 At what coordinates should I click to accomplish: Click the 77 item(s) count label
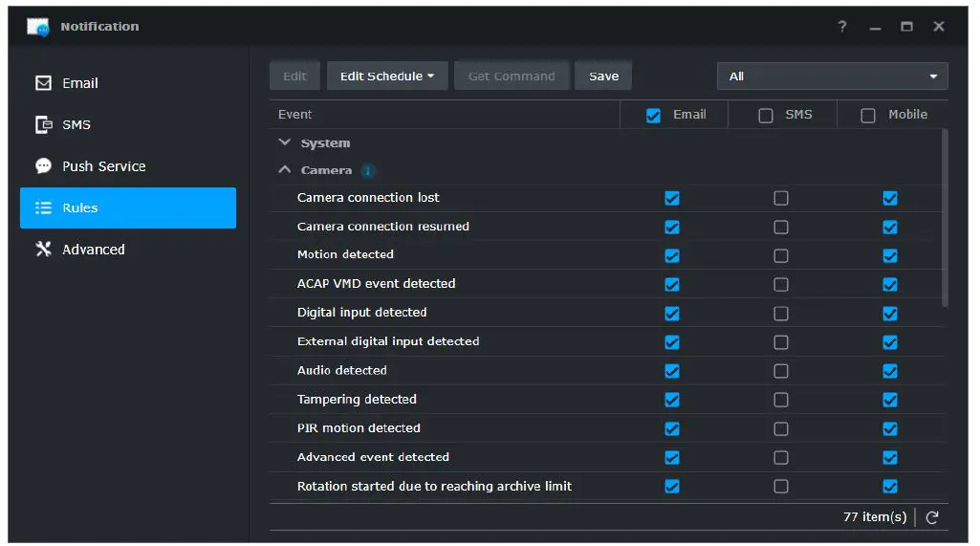[x=875, y=517]
